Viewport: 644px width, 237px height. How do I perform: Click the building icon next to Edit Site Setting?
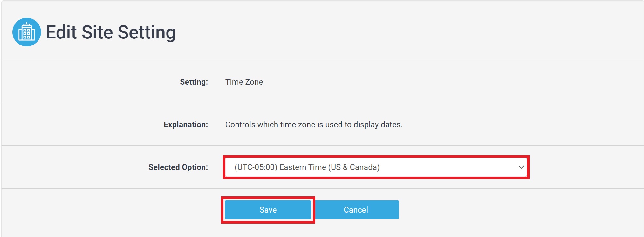(x=28, y=31)
